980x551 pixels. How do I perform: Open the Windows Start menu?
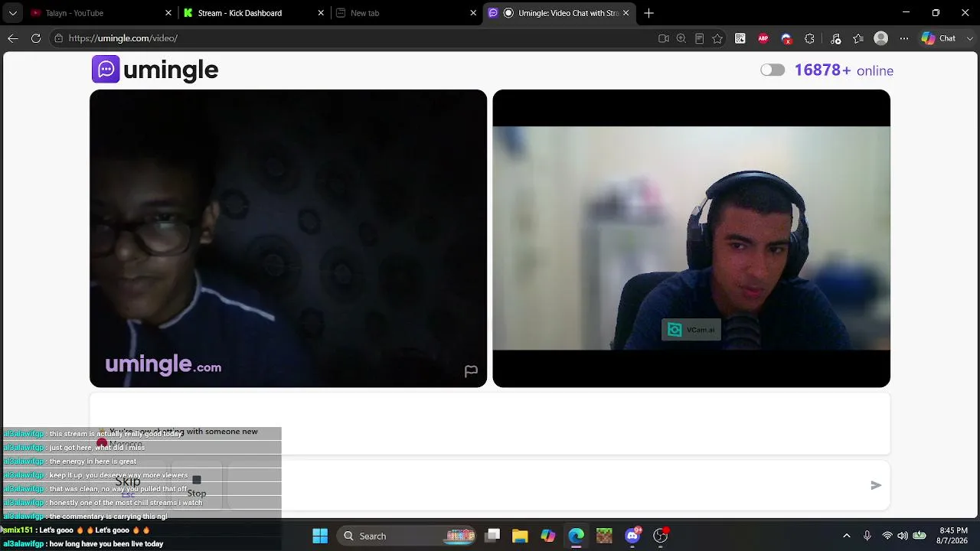[x=320, y=536]
